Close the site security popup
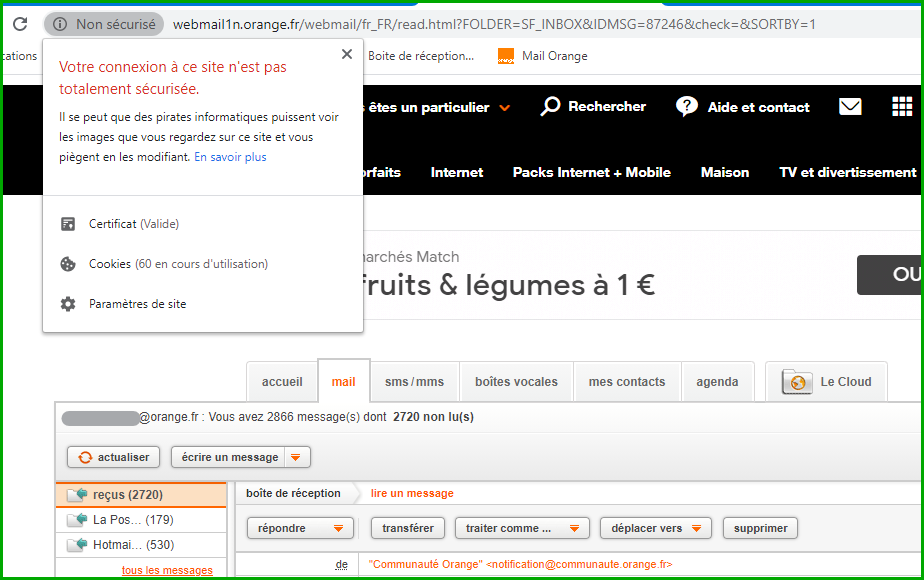 click(347, 54)
